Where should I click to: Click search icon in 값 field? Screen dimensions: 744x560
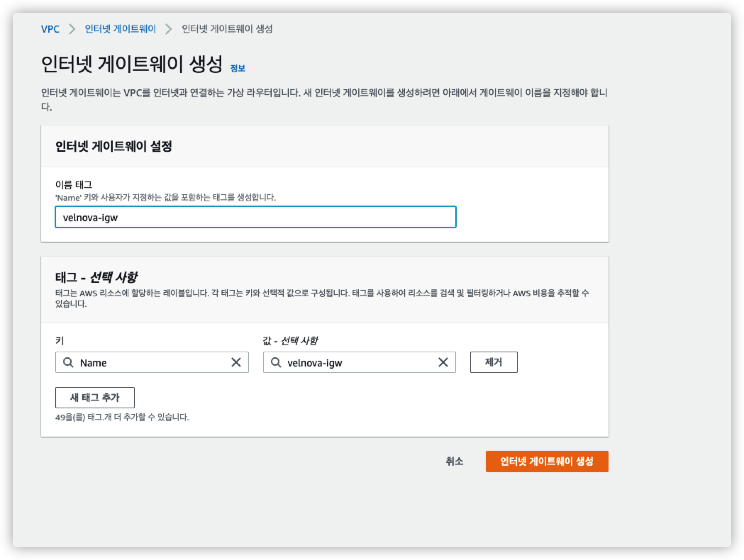pyautogui.click(x=276, y=362)
